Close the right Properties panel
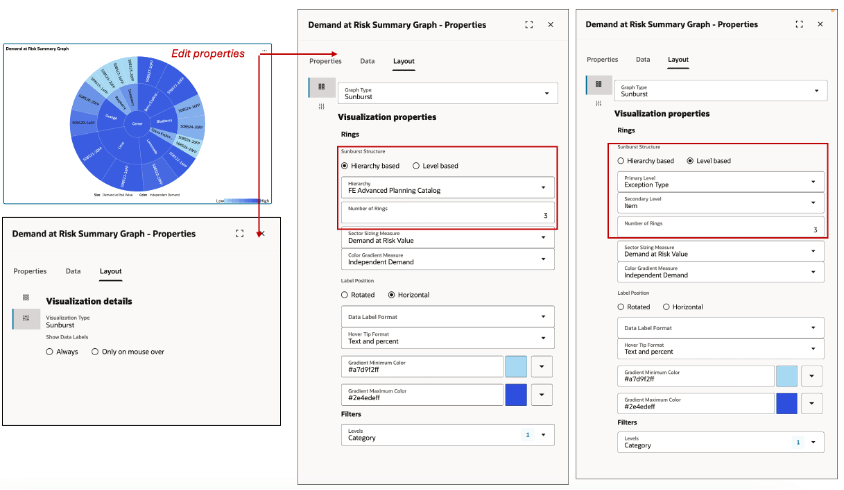Screen dimensions: 844x490 [820, 24]
